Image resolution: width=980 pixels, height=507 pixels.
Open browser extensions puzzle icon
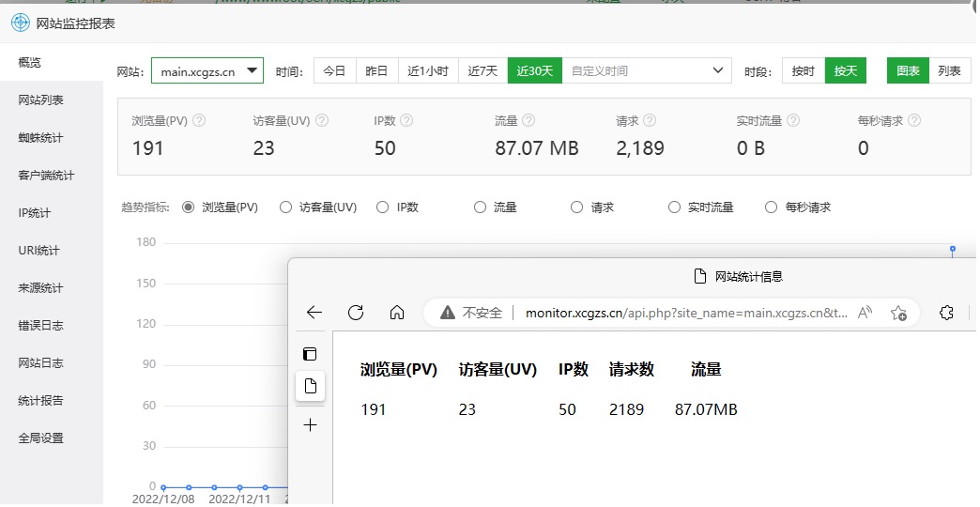click(946, 313)
